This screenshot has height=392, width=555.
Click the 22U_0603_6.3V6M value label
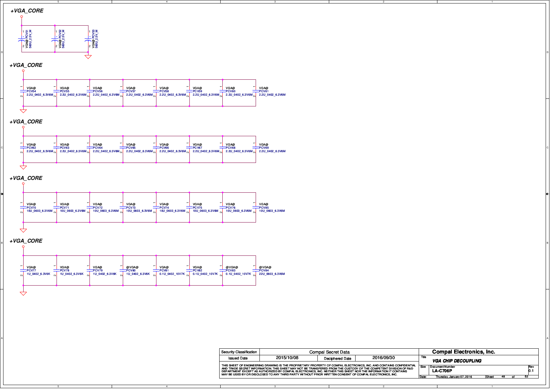(x=272, y=274)
